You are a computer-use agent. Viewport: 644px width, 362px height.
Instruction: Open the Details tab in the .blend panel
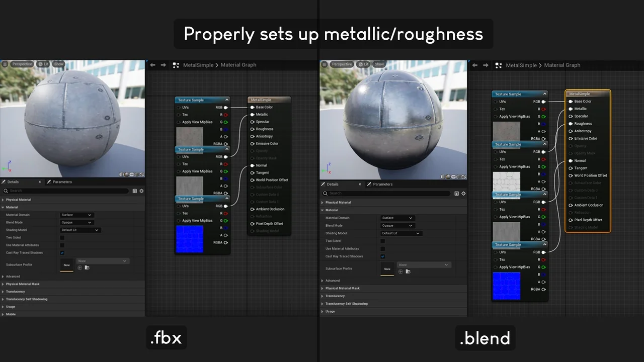333,185
